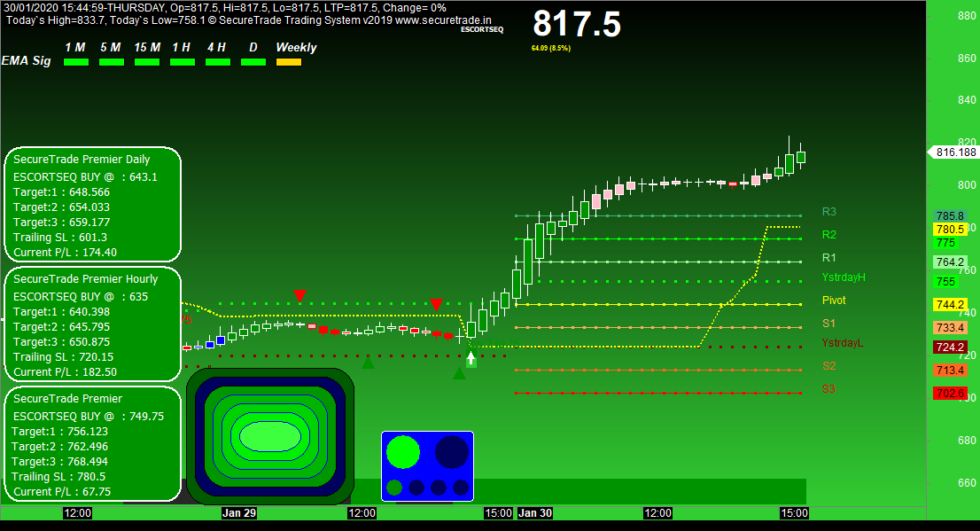Click the white up-arrow buy signal marker
The image size is (980, 531).
coord(471,359)
